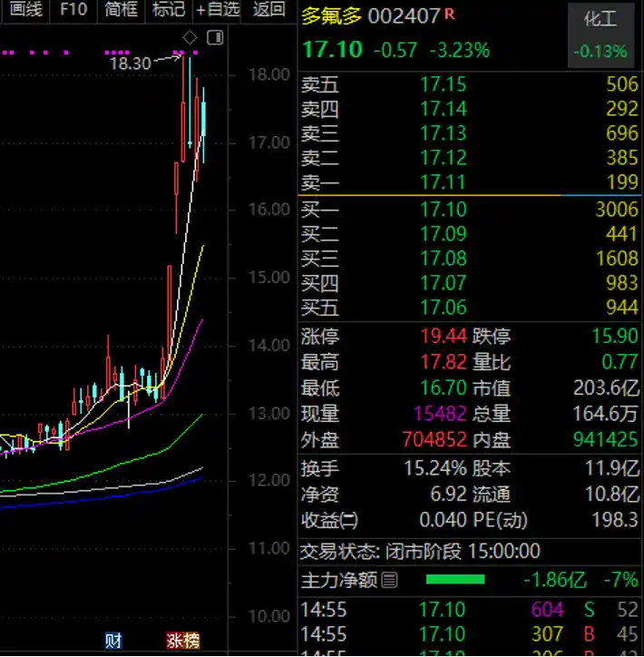Click the green 主力净额 flow bar
644x657 pixels.
455,579
